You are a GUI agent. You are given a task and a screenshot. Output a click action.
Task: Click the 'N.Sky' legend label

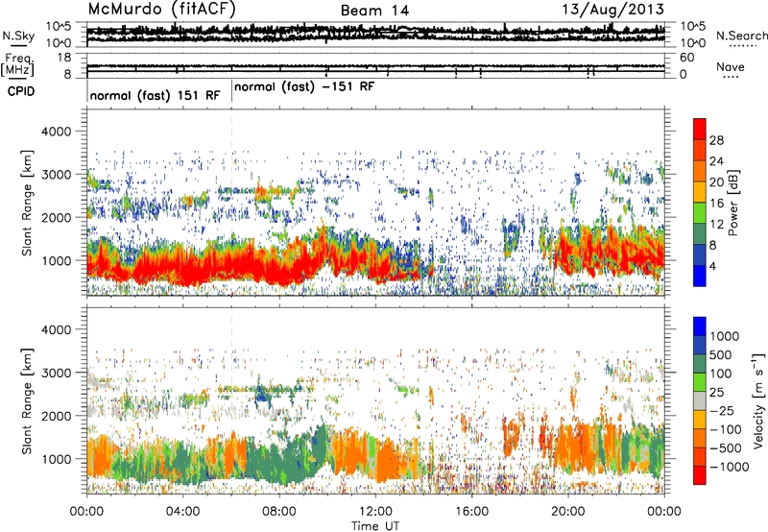coord(18,36)
